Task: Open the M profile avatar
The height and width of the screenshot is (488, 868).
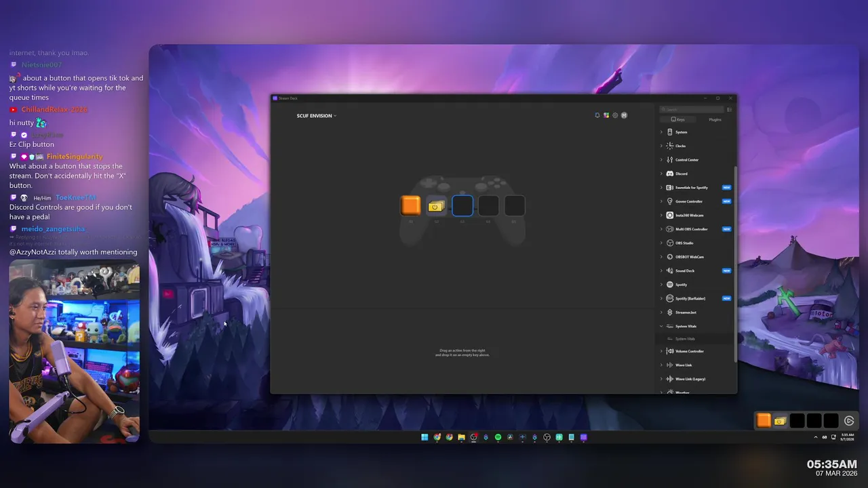Action: [624, 115]
